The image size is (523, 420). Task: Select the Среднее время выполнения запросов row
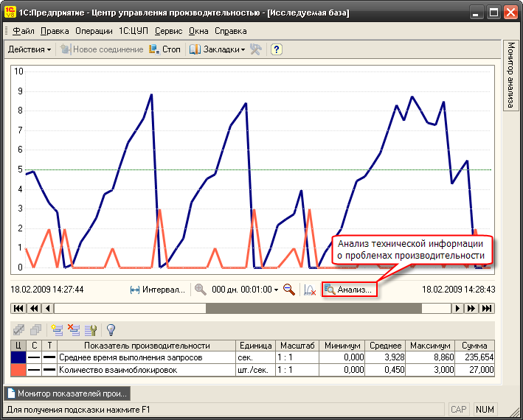tap(252, 357)
